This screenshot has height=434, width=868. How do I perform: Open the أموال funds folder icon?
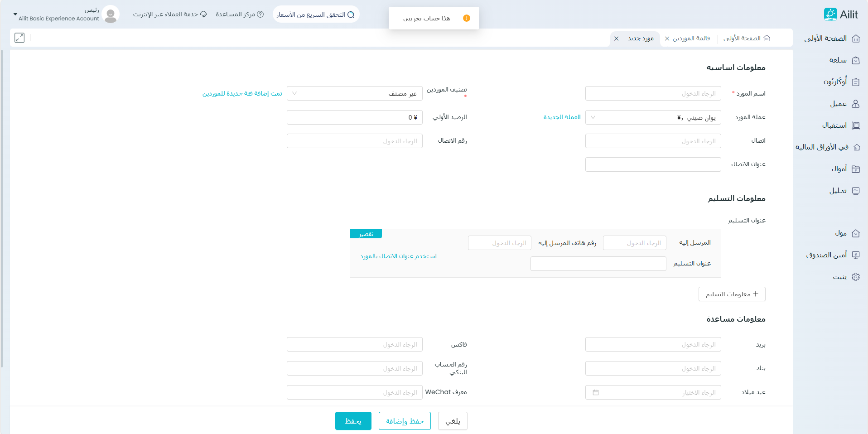click(x=856, y=169)
